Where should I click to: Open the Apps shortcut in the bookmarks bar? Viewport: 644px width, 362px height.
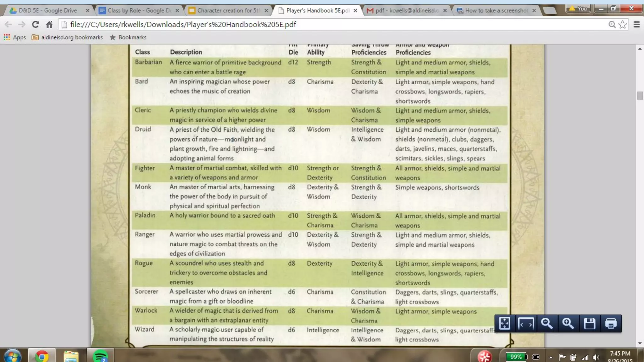(15, 37)
